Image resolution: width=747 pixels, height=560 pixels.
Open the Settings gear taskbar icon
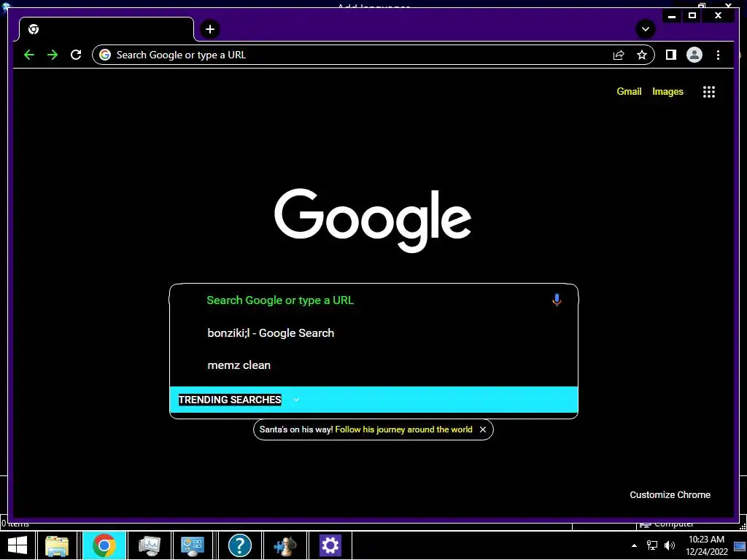tap(330, 545)
